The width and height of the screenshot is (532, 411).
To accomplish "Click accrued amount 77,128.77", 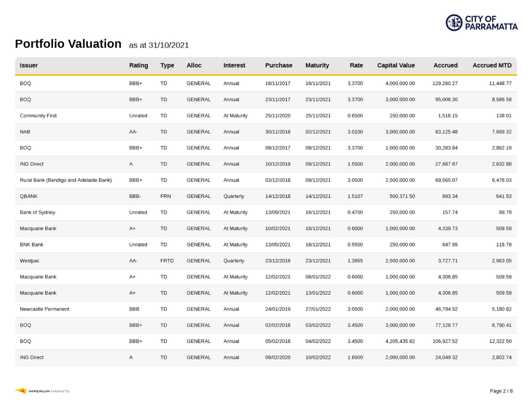I will click(446, 325).
